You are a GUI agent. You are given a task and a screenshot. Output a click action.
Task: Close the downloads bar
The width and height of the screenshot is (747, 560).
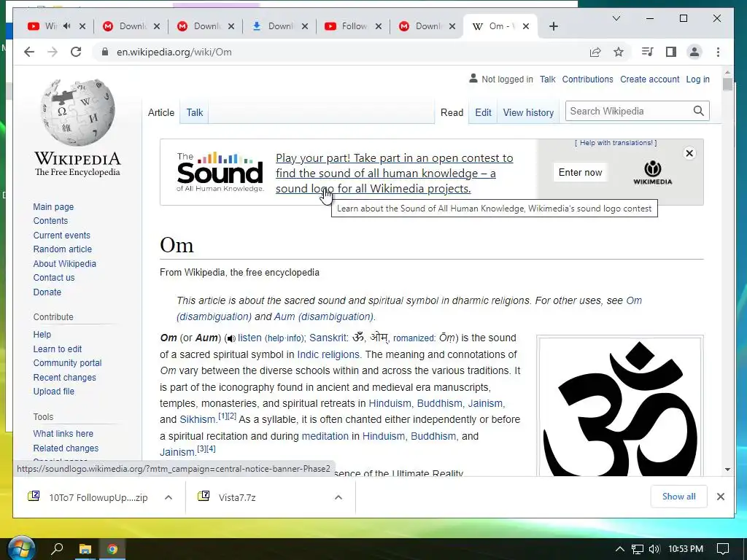click(x=720, y=497)
